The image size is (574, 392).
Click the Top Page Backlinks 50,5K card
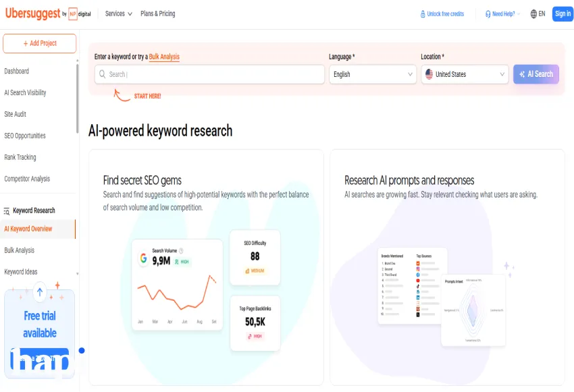(255, 323)
